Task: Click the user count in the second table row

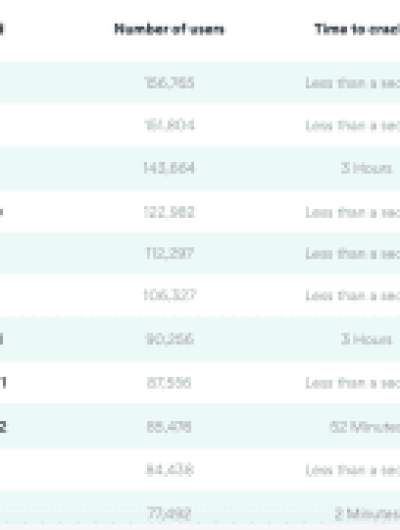Action: point(169,125)
